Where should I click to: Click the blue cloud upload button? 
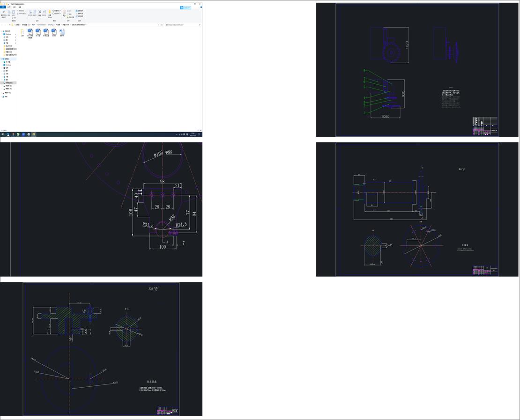pos(186,7)
